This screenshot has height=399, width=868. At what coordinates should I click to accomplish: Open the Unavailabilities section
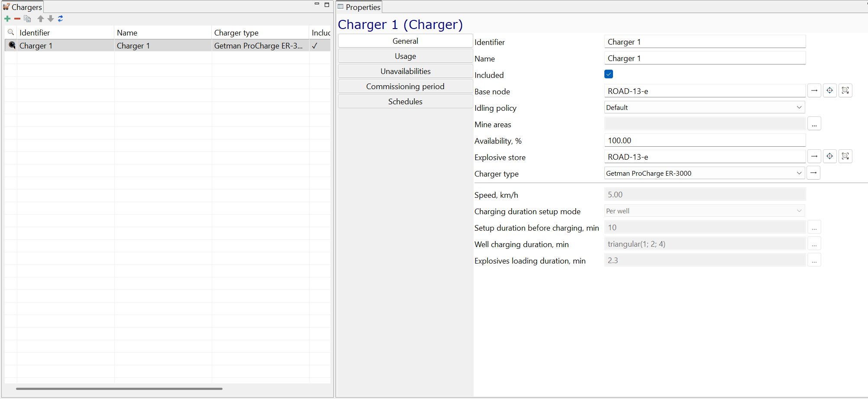405,71
